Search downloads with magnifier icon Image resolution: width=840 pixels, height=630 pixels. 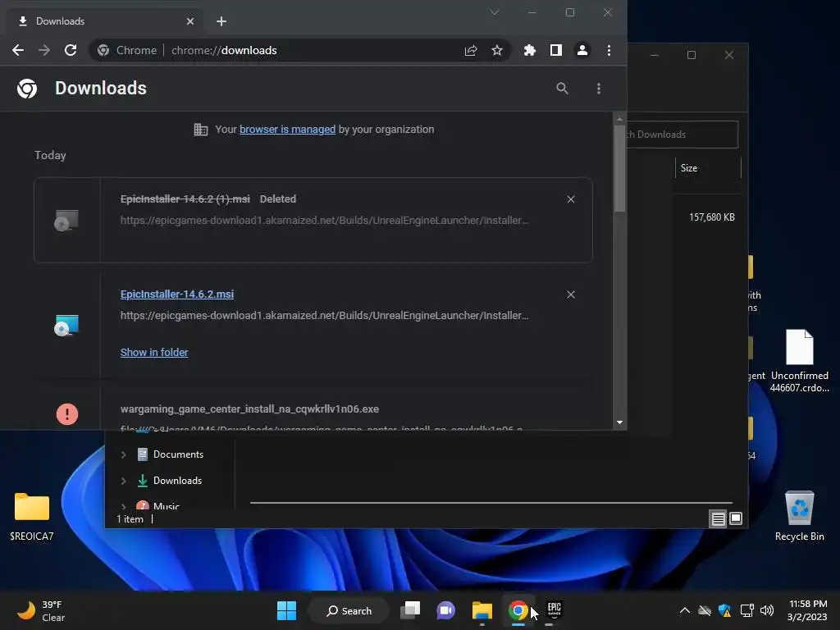coord(562,89)
